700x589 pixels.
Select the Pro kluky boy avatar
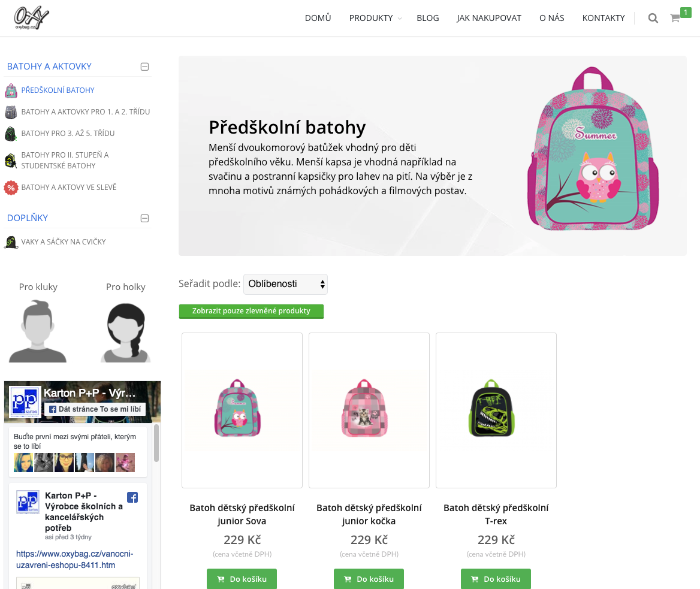click(x=38, y=331)
